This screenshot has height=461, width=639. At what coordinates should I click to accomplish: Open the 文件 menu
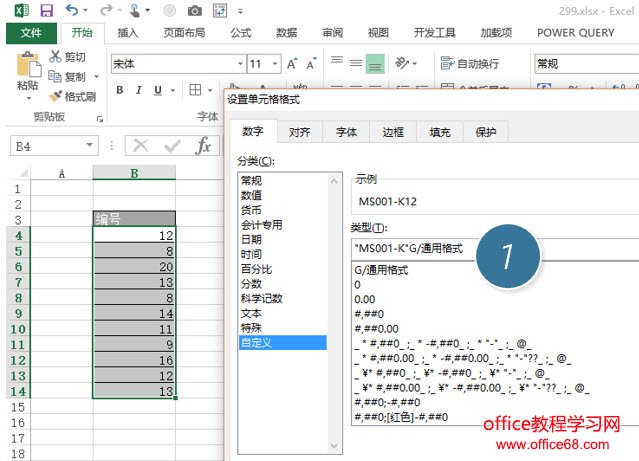point(31,33)
